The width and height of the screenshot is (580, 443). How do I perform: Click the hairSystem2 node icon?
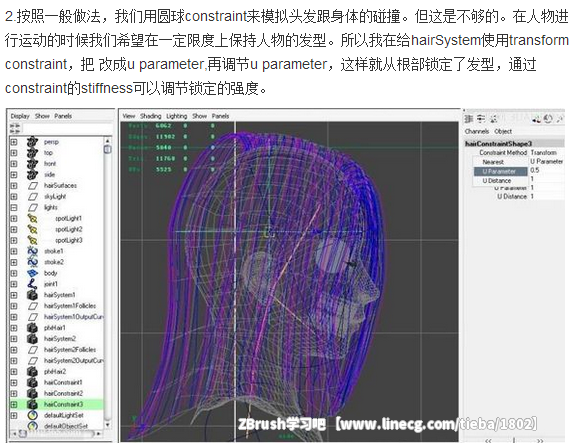click(x=33, y=339)
